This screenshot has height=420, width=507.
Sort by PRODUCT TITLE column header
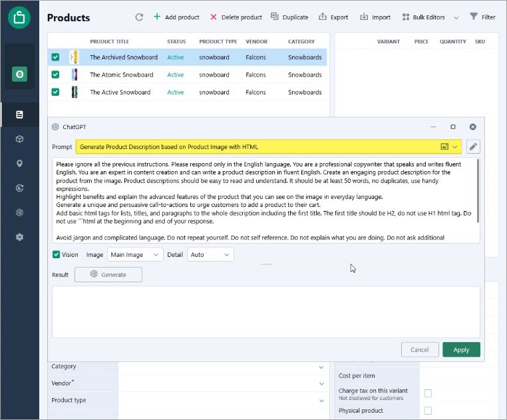click(x=109, y=41)
